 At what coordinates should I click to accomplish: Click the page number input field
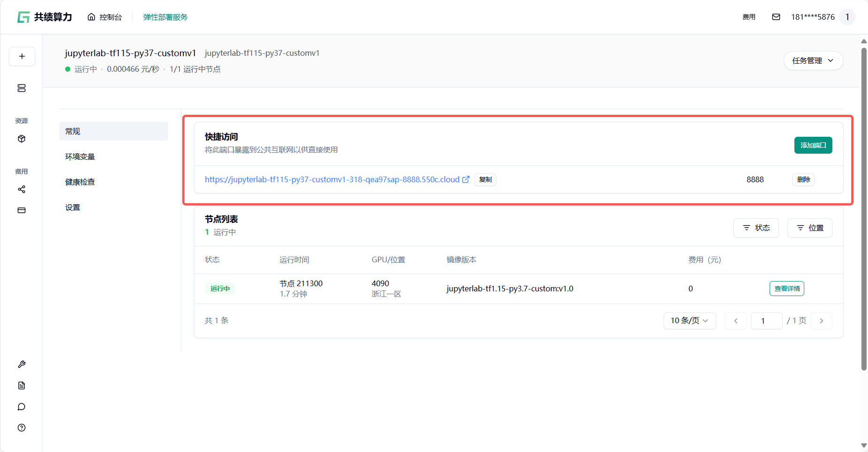coord(766,321)
